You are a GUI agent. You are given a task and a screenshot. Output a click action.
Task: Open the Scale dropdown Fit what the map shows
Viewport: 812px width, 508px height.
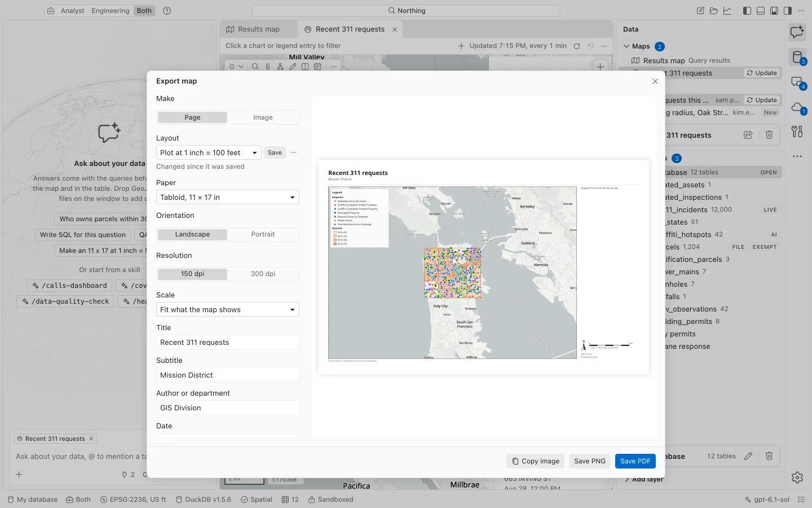(x=228, y=310)
